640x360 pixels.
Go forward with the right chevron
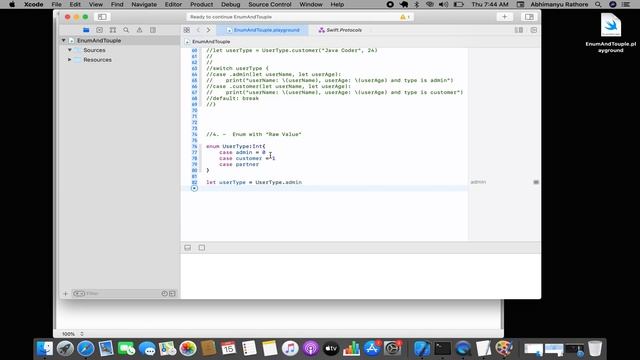[208, 30]
